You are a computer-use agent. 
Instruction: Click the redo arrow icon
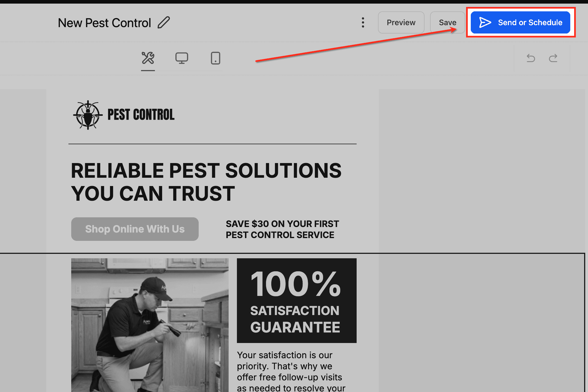click(x=553, y=58)
